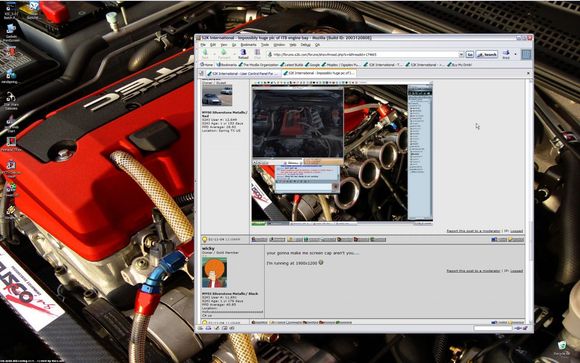
Task: Click the embedded desktop screenshot image in the post
Action: click(x=342, y=154)
